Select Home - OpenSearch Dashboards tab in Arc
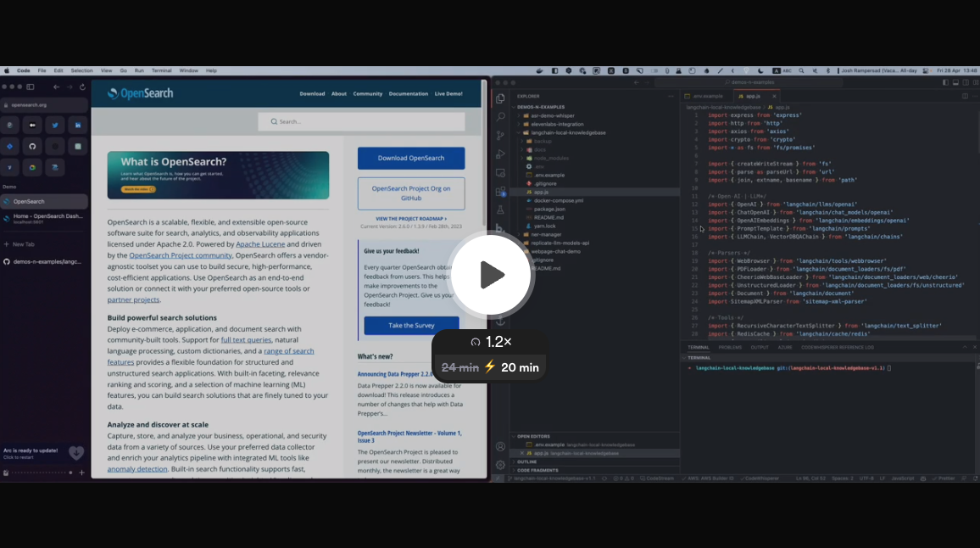 (x=44, y=218)
